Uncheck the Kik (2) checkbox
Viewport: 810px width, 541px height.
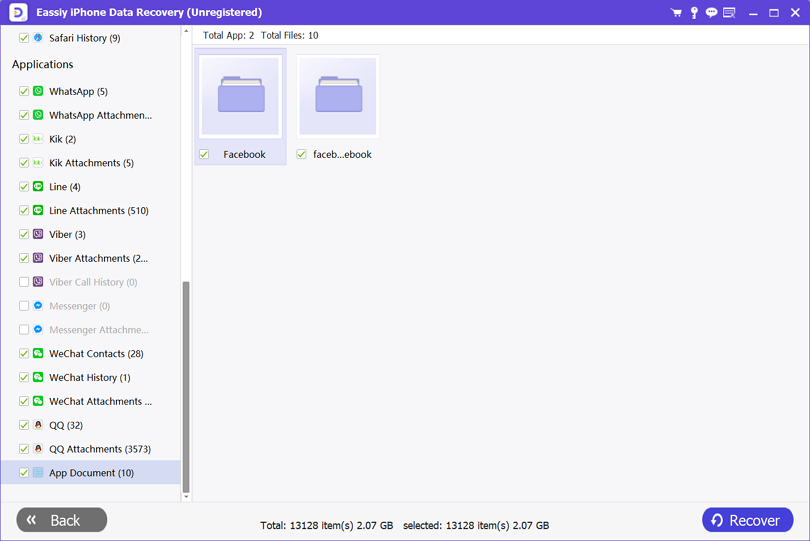pyautogui.click(x=24, y=139)
